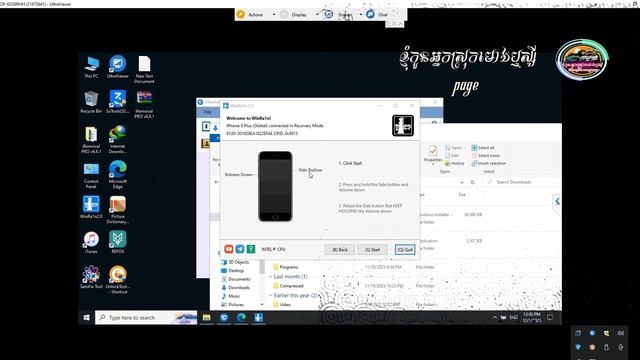The width and height of the screenshot is (640, 360).
Task: Select New Text Document on desktop
Action: (144, 70)
